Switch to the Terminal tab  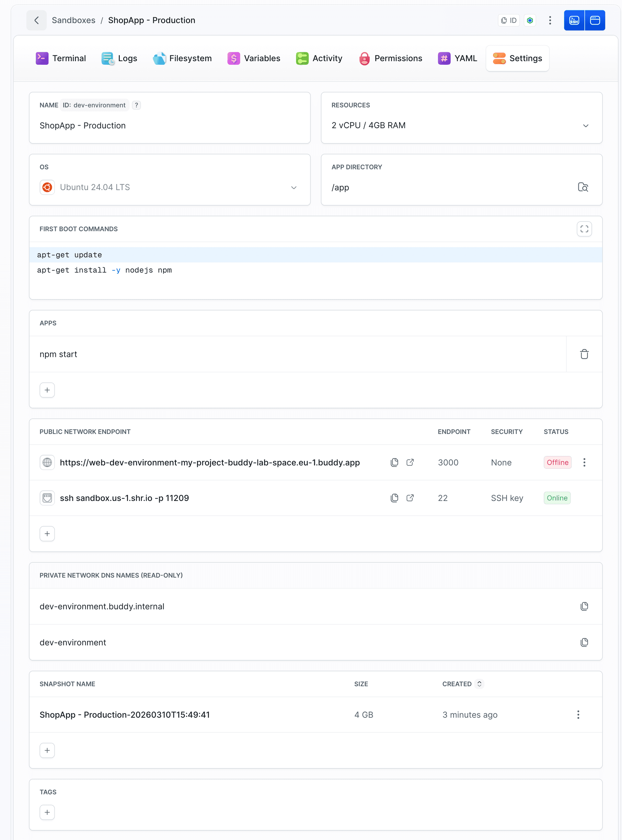pyautogui.click(x=61, y=58)
